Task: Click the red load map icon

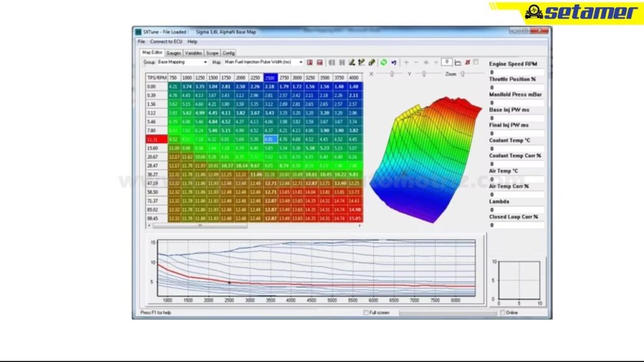Action: [x=310, y=62]
